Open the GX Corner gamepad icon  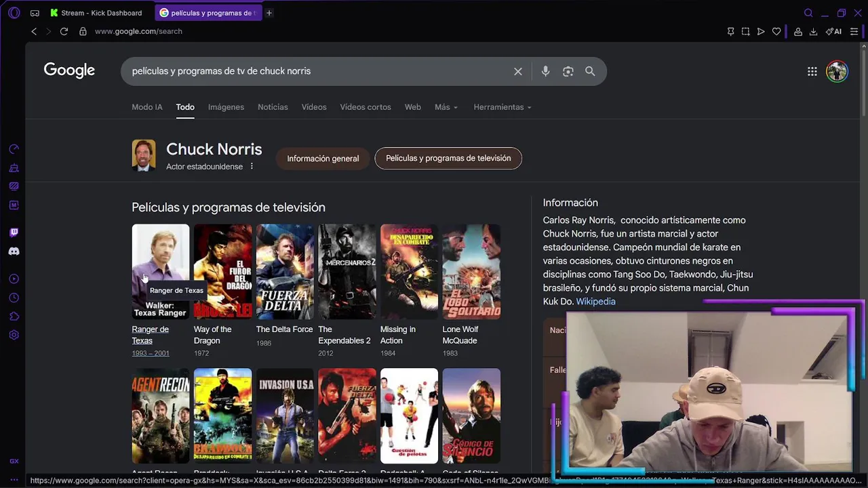(35, 13)
